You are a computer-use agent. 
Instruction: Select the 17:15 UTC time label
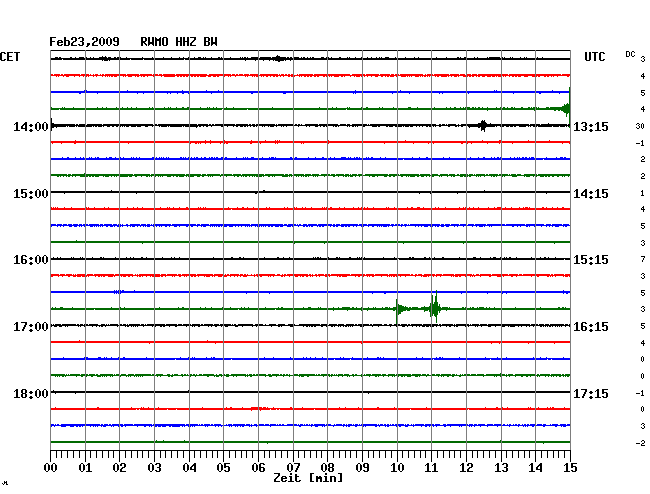(x=591, y=393)
